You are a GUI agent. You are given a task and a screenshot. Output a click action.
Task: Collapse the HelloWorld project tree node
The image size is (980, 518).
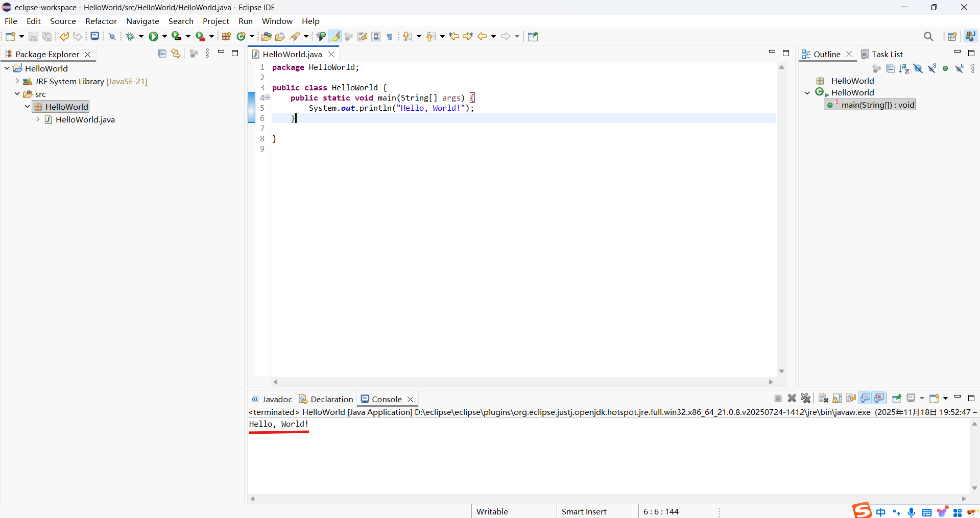click(7, 68)
